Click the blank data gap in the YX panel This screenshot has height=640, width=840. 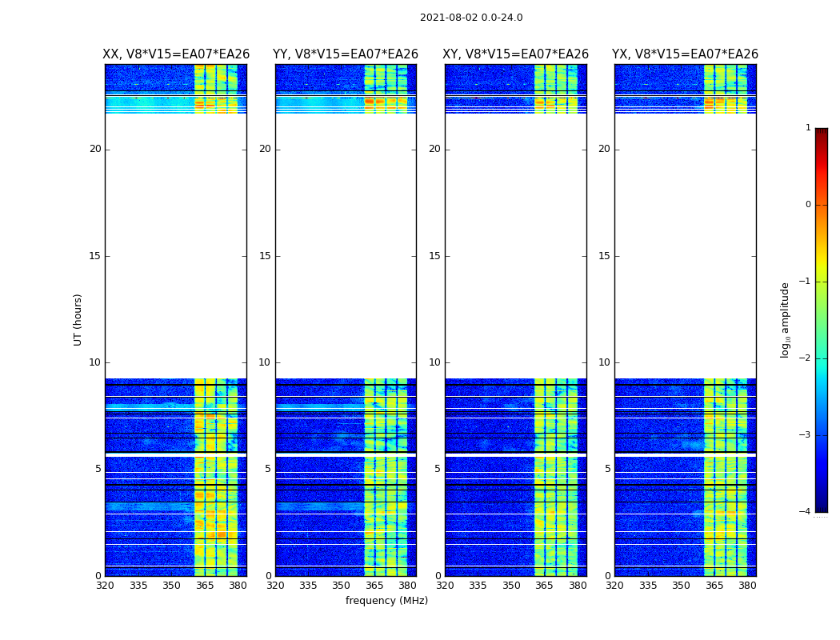pyautogui.click(x=685, y=246)
